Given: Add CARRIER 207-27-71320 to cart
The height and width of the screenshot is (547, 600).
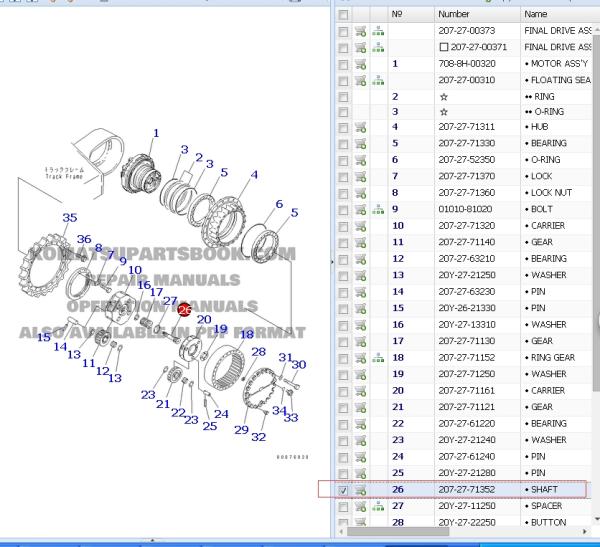Looking at the screenshot, I should coord(360,226).
